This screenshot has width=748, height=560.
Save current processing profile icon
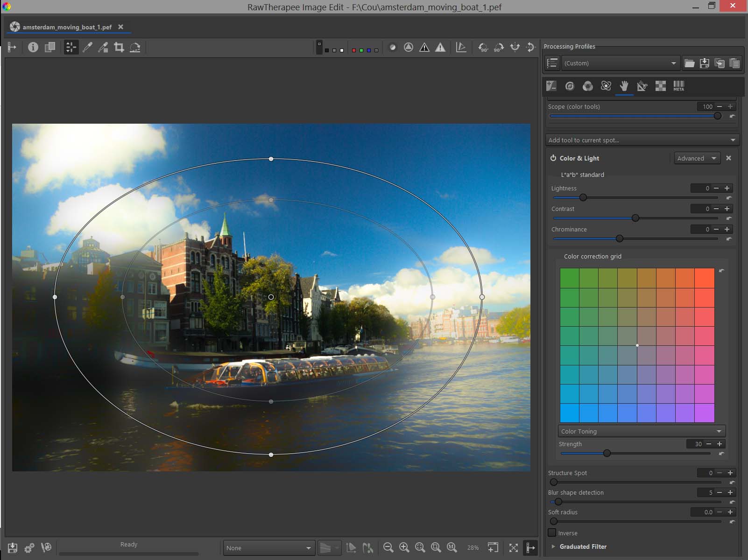point(705,63)
